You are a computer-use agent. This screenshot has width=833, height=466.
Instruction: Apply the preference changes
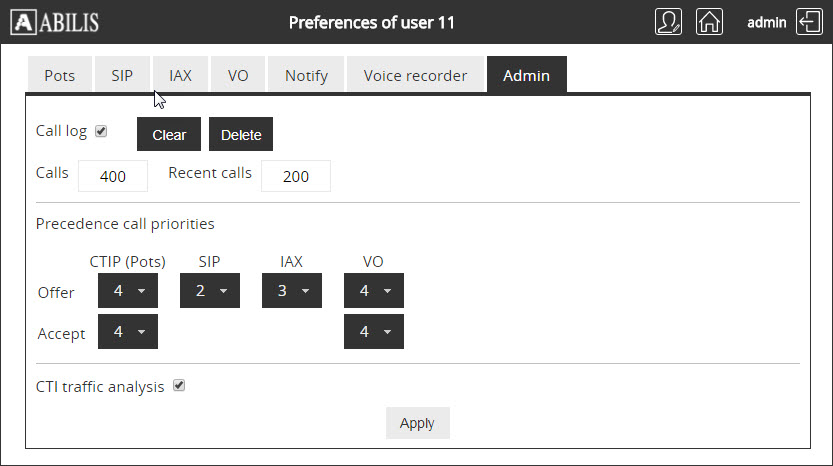(x=418, y=423)
